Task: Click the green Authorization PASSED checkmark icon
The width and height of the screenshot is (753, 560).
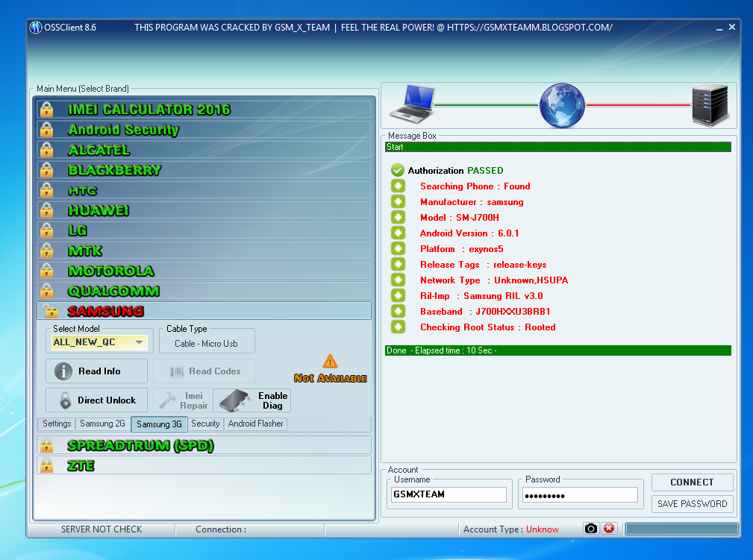Action: pos(398,170)
